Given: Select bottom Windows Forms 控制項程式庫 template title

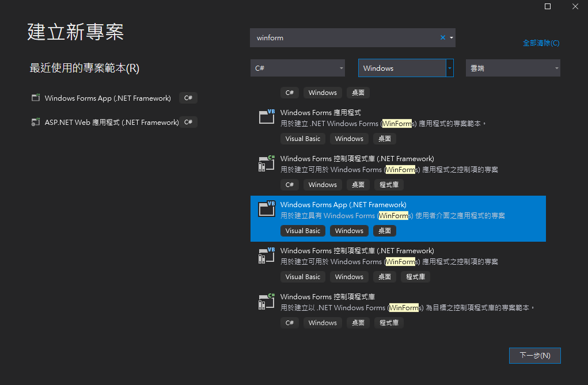Looking at the screenshot, I should click(x=328, y=297).
